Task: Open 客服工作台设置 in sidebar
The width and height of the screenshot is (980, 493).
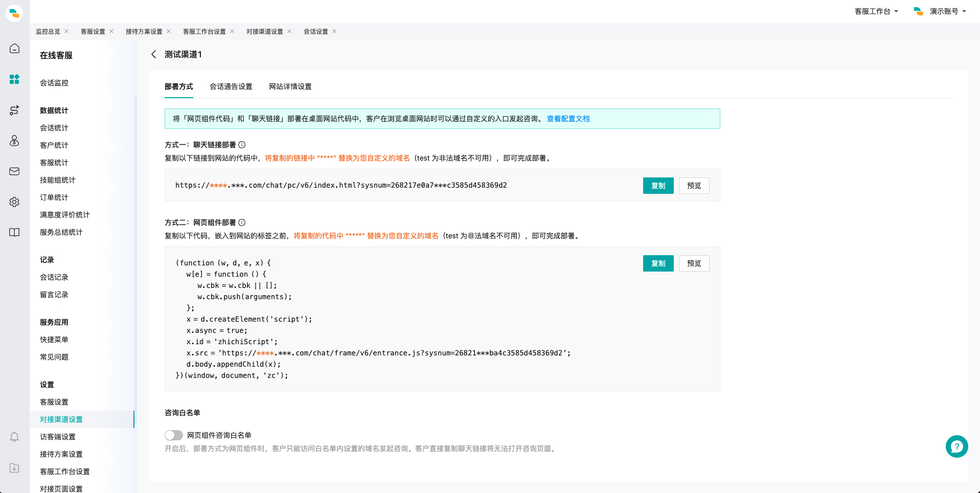Action: point(65,472)
